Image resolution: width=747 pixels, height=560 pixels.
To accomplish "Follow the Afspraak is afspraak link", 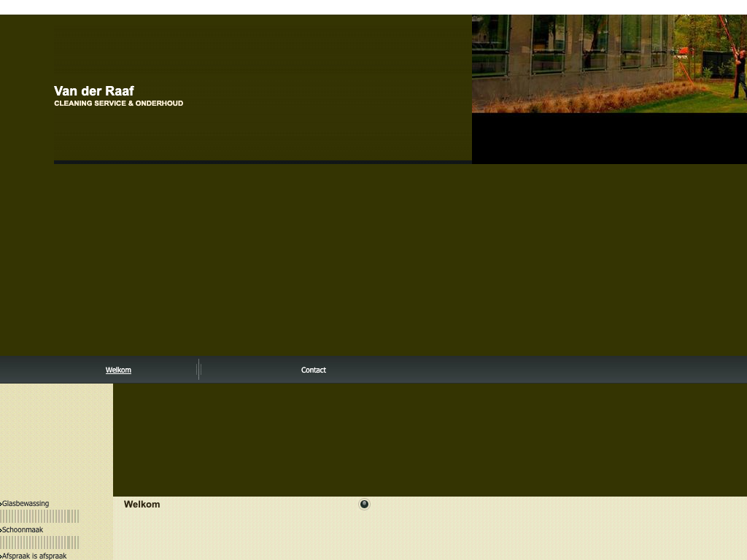I will [34, 556].
